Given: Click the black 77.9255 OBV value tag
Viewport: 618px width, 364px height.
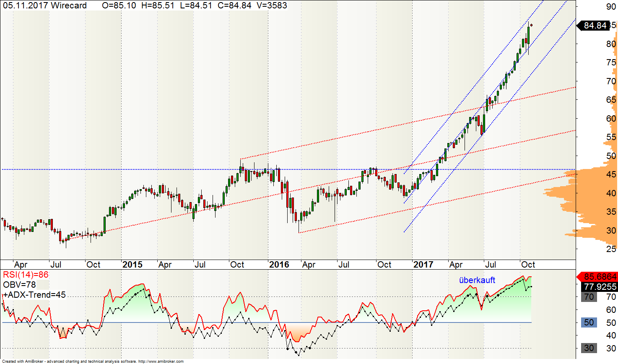Looking at the screenshot, I should tap(600, 287).
